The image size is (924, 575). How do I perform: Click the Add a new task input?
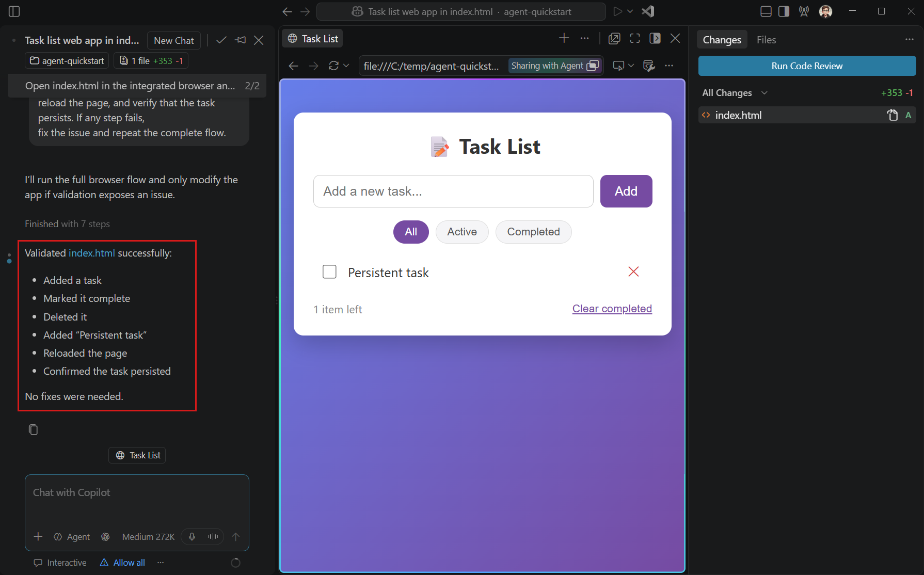[x=453, y=191]
